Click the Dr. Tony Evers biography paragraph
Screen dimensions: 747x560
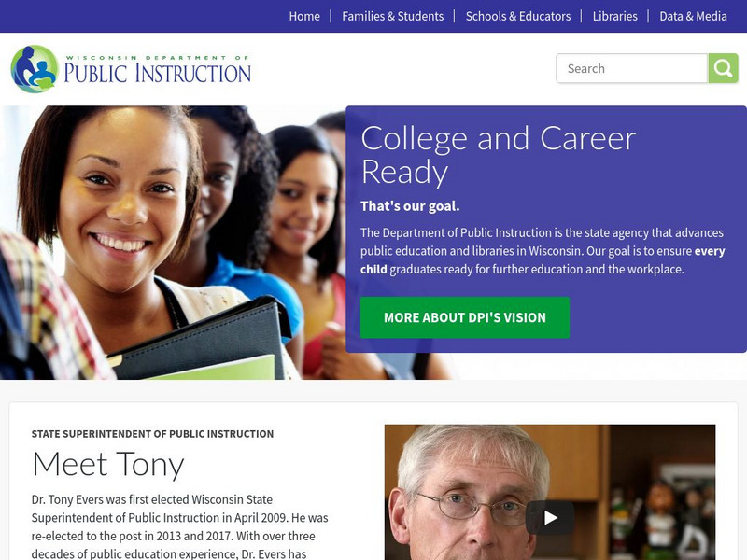179,526
